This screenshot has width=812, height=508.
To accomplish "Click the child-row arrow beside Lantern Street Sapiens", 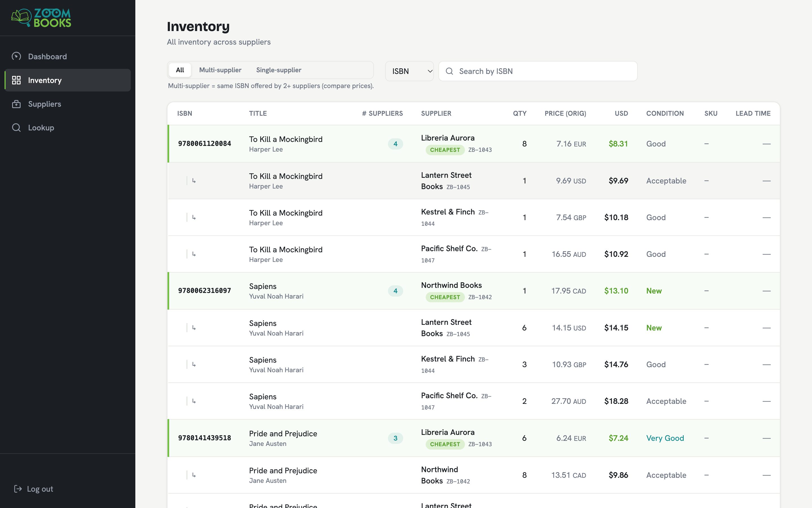I will point(194,328).
